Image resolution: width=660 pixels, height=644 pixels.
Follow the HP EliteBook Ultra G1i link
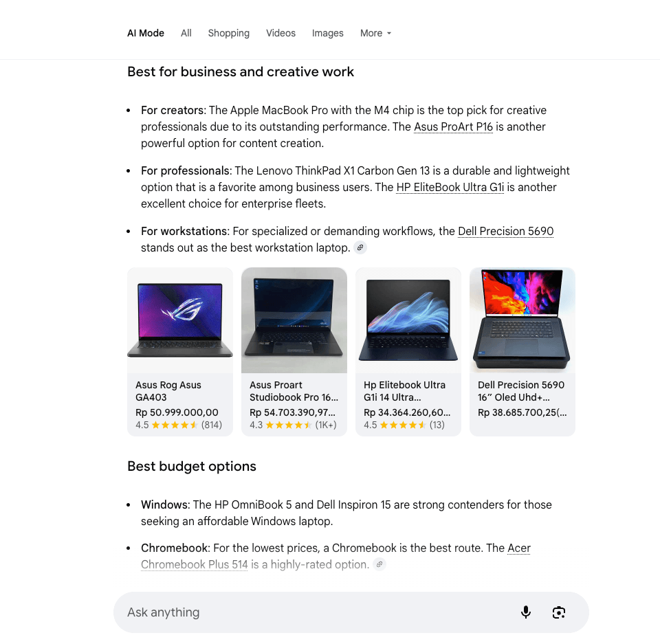click(450, 188)
